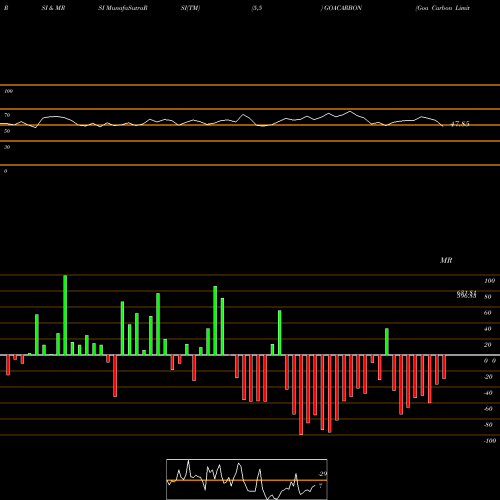Click the GOACARBON ticker text in header
Viewport: 500px width, 500px height.
(343, 8)
